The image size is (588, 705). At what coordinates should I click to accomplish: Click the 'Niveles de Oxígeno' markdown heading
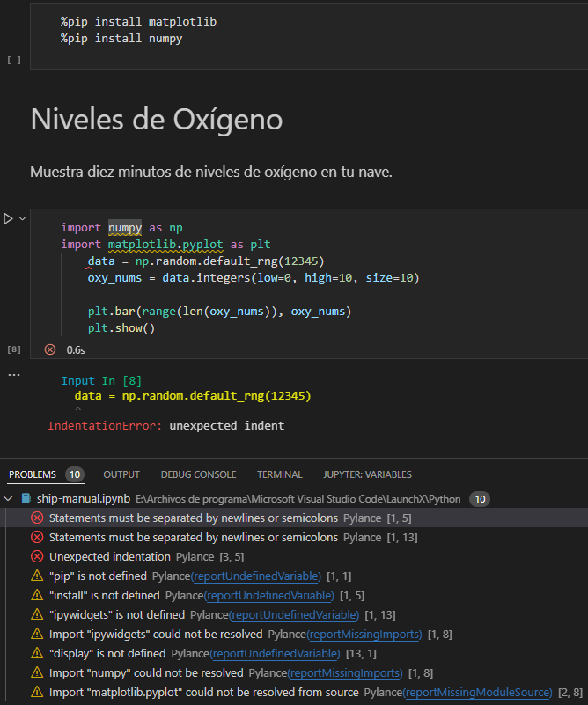pyautogui.click(x=157, y=120)
